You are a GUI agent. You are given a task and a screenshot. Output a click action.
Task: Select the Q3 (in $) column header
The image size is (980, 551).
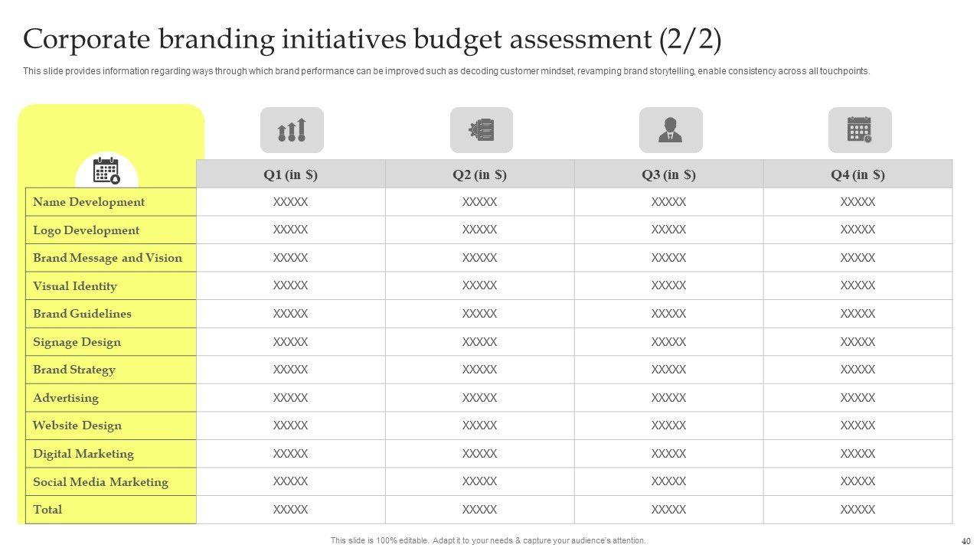(x=668, y=174)
